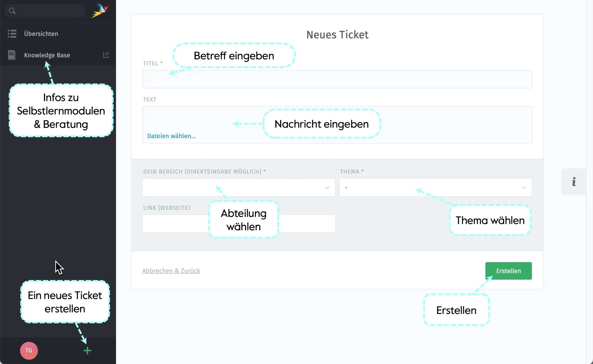Open the info panel via the i icon

(x=574, y=181)
